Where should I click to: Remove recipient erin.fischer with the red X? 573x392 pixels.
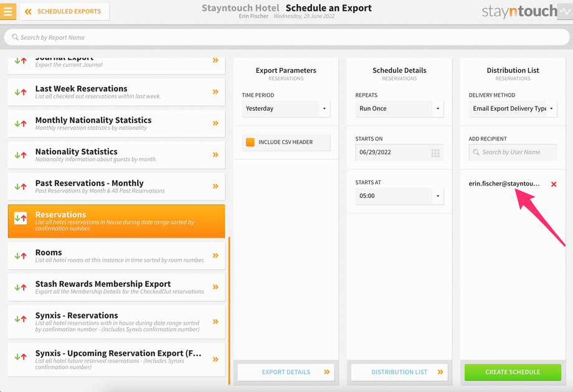[554, 184]
